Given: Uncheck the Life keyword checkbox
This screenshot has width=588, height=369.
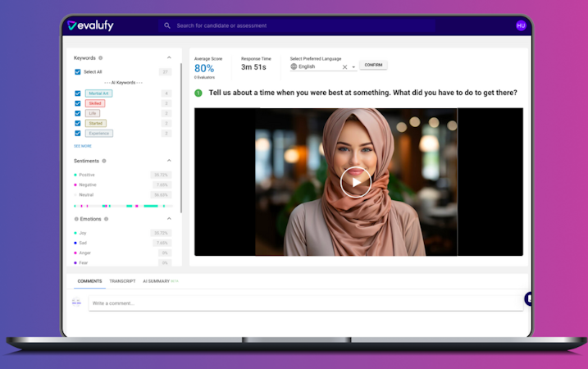Looking at the screenshot, I should (78, 113).
